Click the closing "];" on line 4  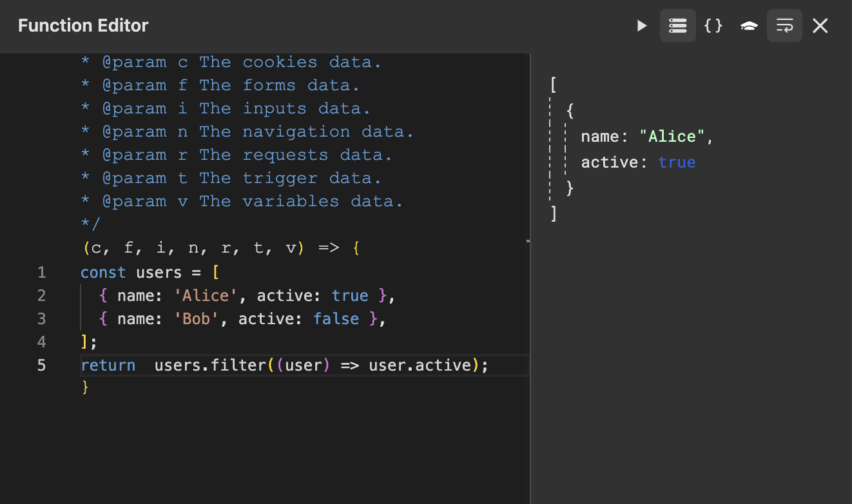[89, 342]
